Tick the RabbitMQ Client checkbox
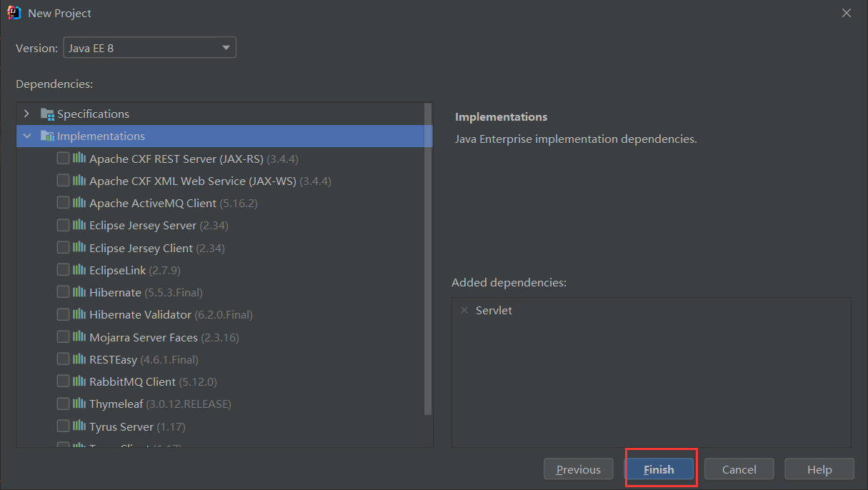Image resolution: width=868 pixels, height=490 pixels. pyautogui.click(x=63, y=381)
